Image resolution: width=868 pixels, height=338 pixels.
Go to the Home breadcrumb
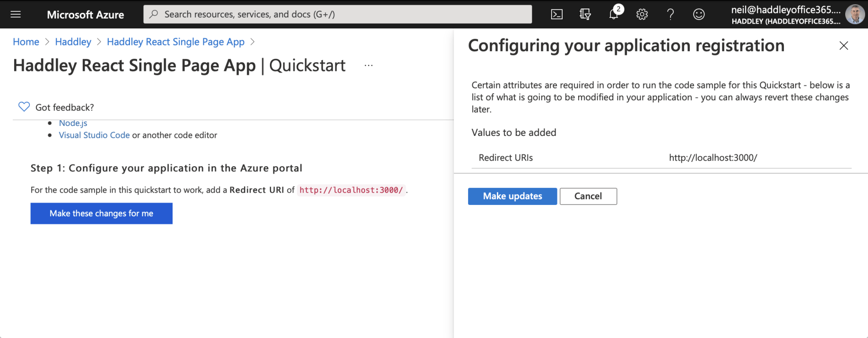[26, 42]
